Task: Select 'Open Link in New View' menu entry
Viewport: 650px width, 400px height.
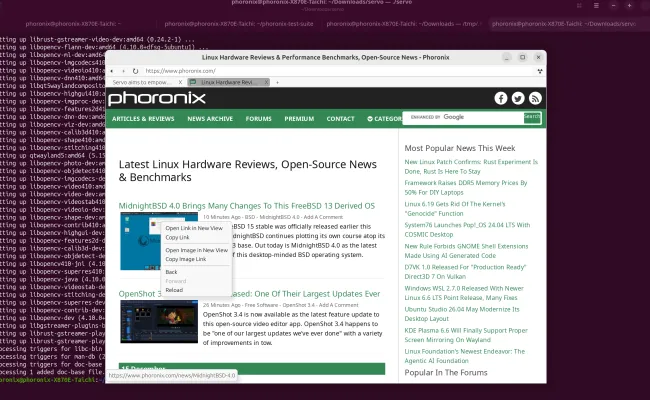Action: click(194, 228)
